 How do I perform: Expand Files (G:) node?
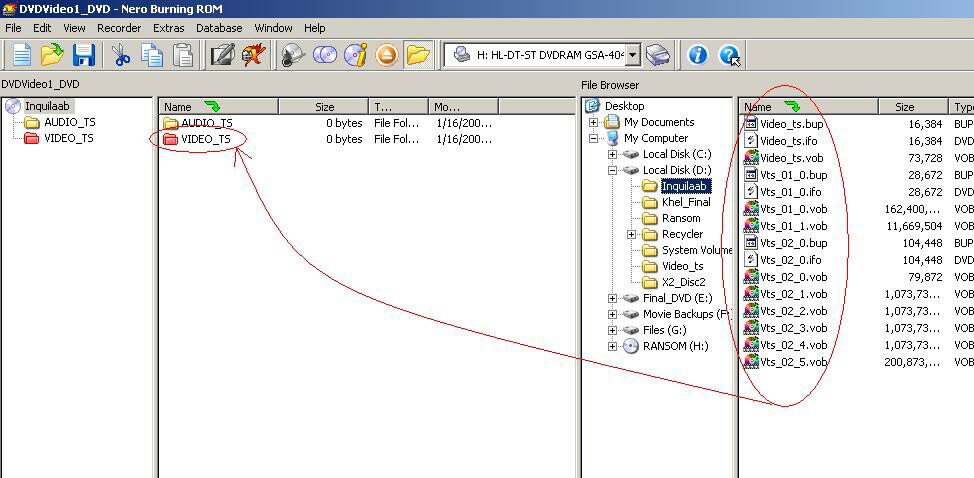click(x=612, y=331)
